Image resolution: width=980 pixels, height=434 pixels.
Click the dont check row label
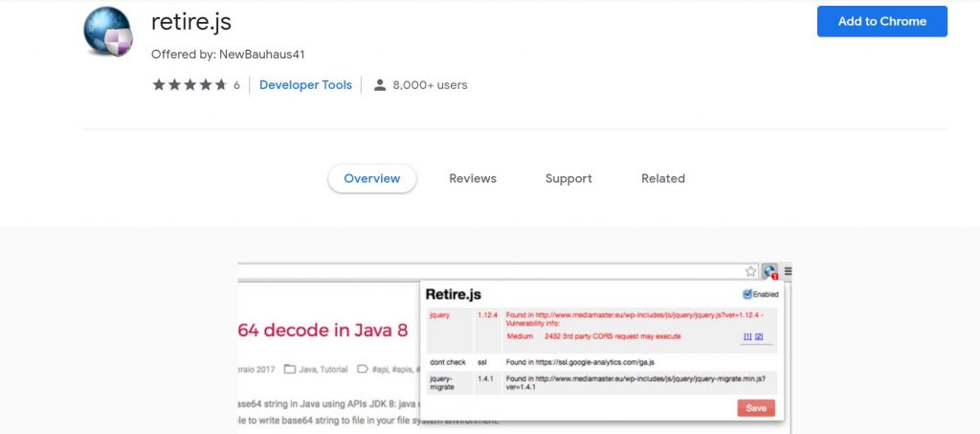coord(448,362)
